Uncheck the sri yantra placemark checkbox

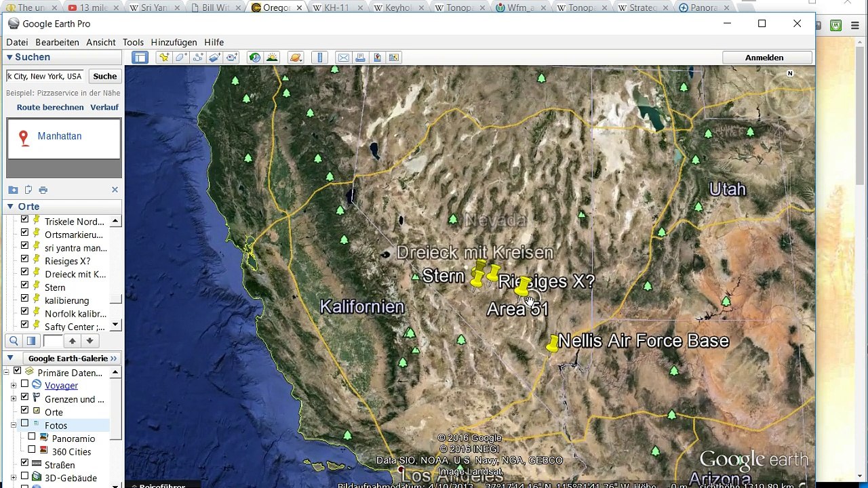pos(25,246)
